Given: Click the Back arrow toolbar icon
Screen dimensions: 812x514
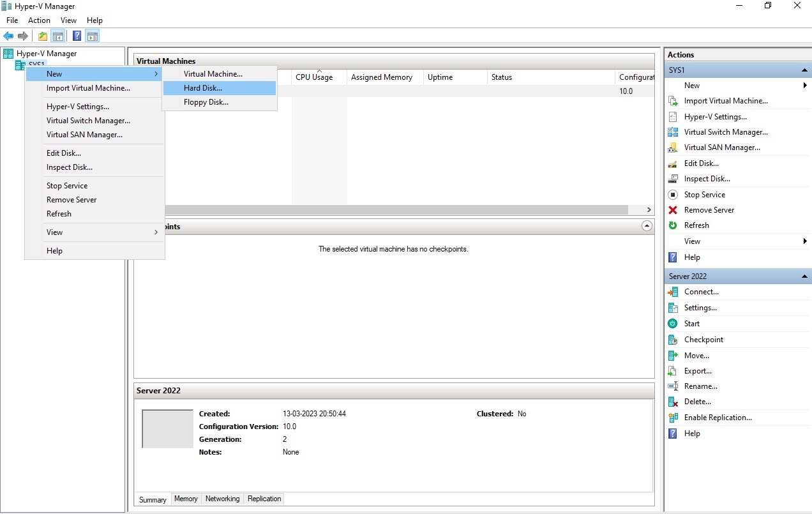Looking at the screenshot, I should coord(8,36).
